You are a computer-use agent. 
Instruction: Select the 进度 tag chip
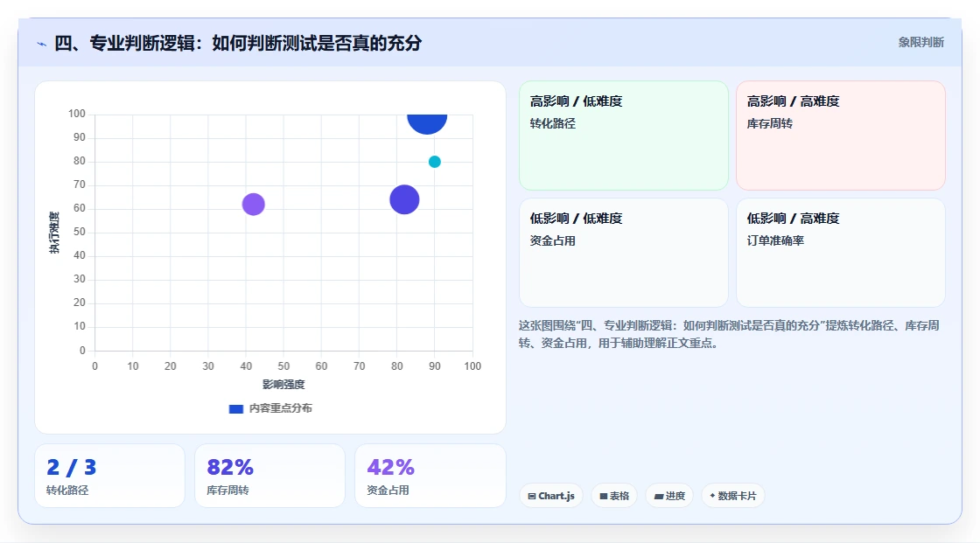[669, 496]
